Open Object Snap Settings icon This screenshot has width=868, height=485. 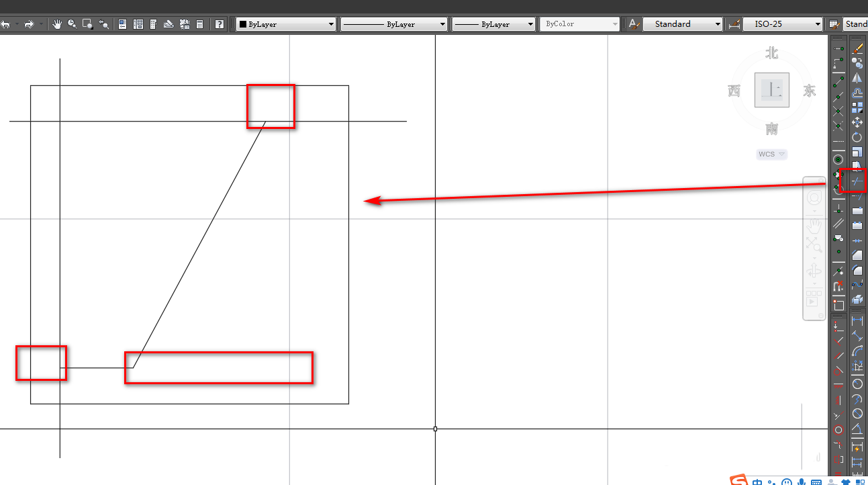[x=838, y=305]
